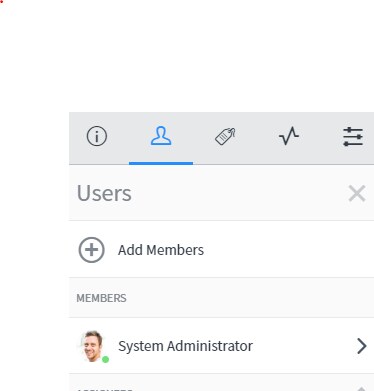Open the info details tab icon
The image size is (374, 391).
click(97, 136)
